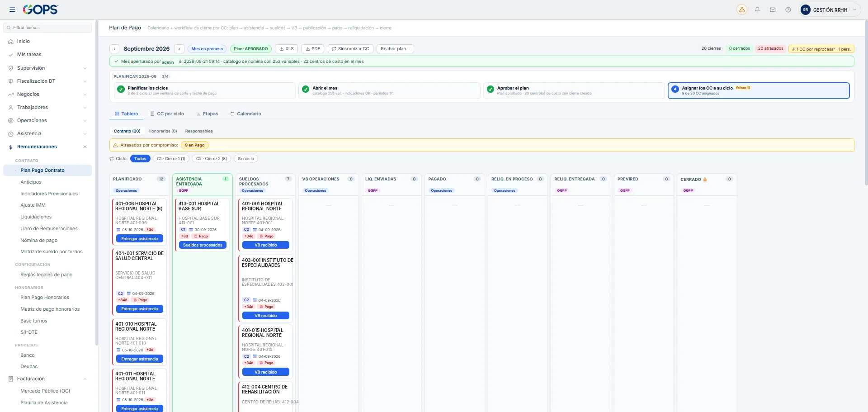
Task: Open the GESTIÓN RRHH user dropdown
Action: click(x=830, y=10)
